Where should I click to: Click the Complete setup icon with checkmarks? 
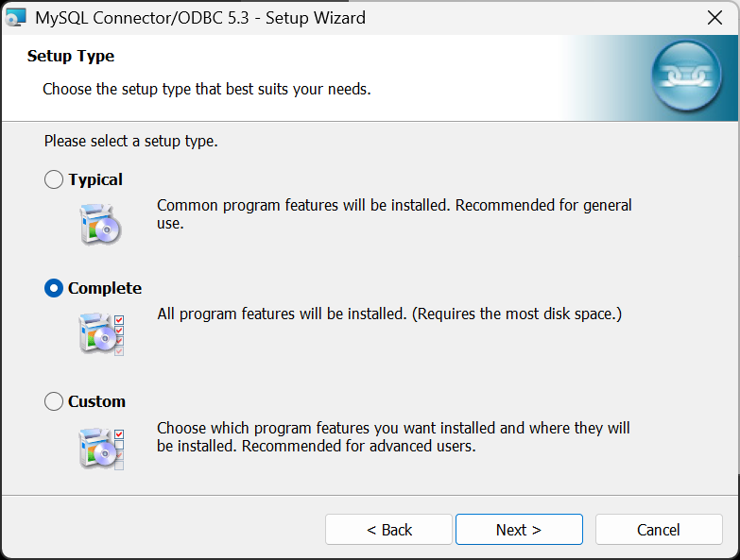(x=101, y=334)
